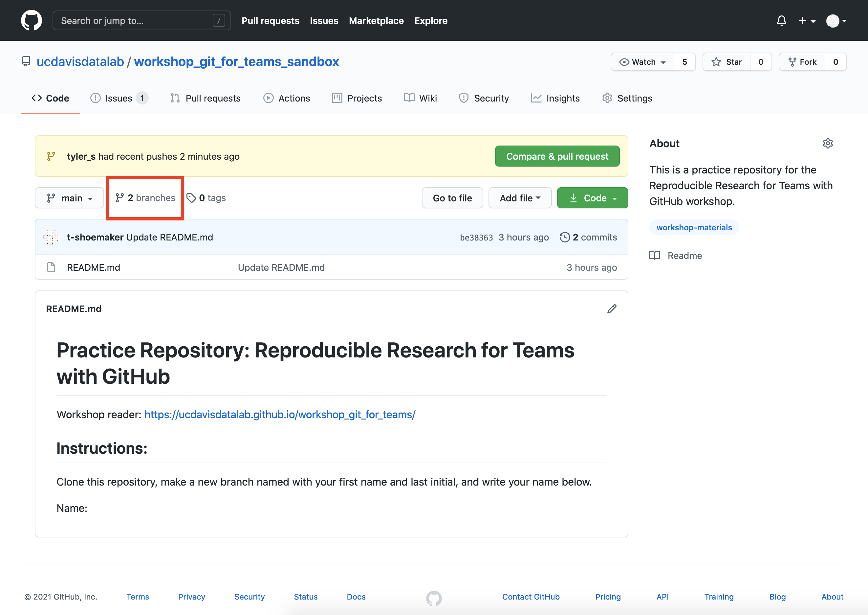Open the footer Pricing link
The width and height of the screenshot is (868, 615).
click(x=608, y=597)
